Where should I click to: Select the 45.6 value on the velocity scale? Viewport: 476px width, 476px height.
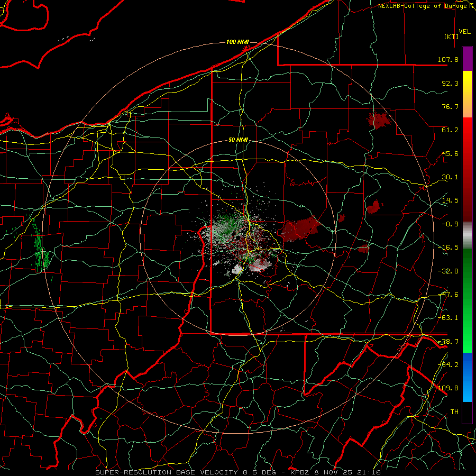450,153
